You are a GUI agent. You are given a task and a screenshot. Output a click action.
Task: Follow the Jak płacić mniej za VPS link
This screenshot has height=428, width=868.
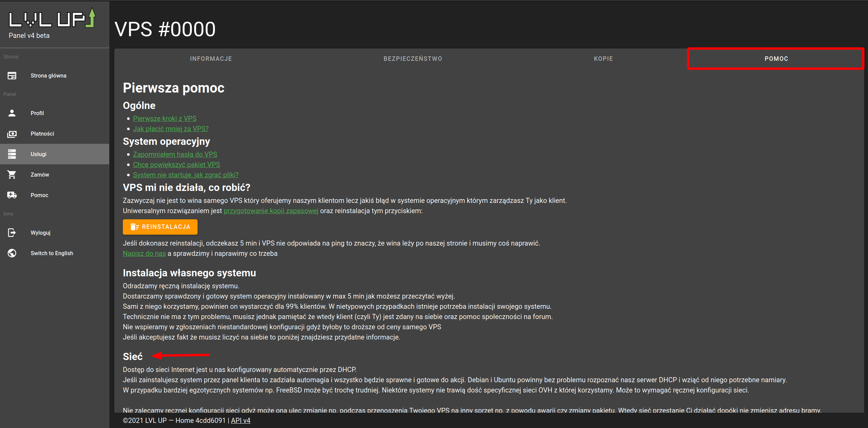171,129
